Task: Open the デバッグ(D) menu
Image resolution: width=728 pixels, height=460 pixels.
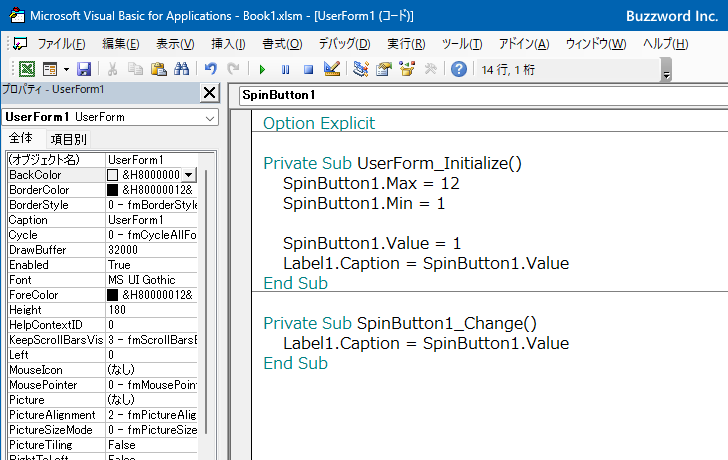Action: 344,44
